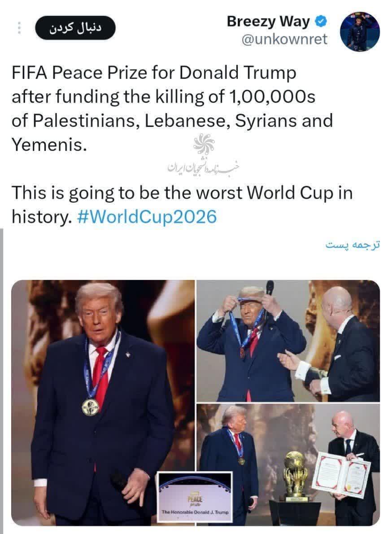This screenshot has width=392, height=534.
Task: Click the gold medal in the left photo
Action: coord(91,407)
